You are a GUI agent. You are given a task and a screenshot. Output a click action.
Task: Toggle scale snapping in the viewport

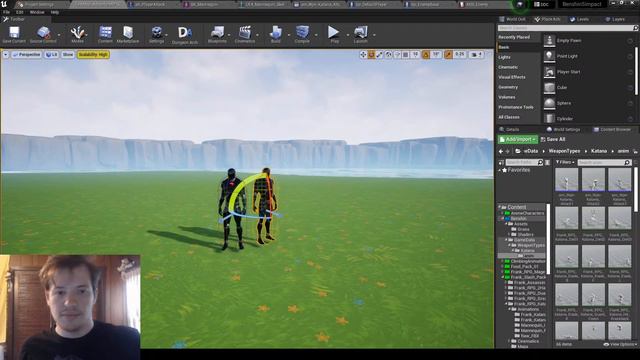coord(448,55)
